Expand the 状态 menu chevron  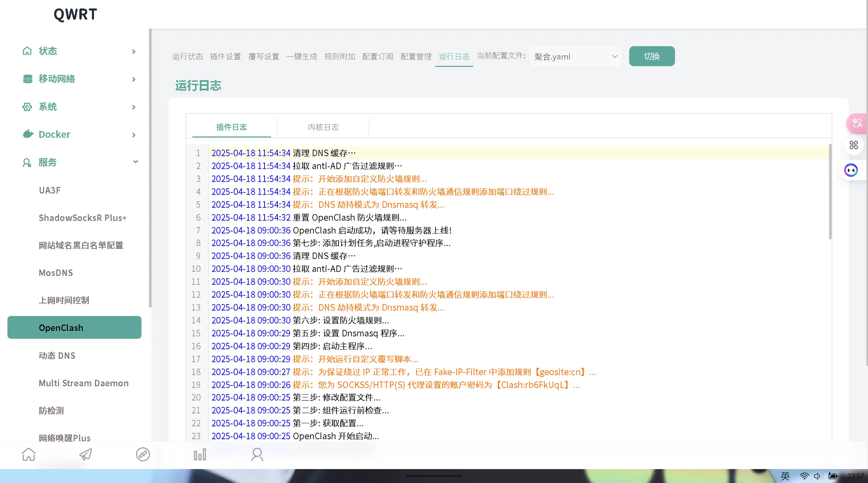click(x=134, y=51)
